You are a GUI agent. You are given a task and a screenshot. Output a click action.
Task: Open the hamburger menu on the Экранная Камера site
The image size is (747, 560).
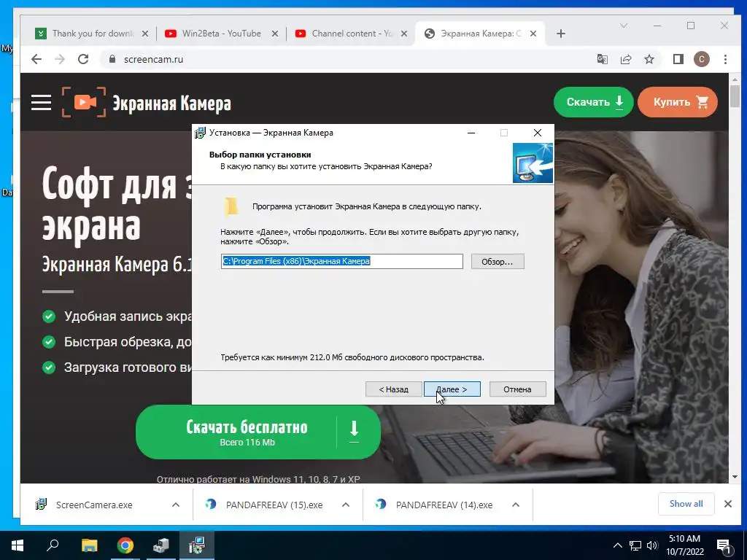(41, 102)
